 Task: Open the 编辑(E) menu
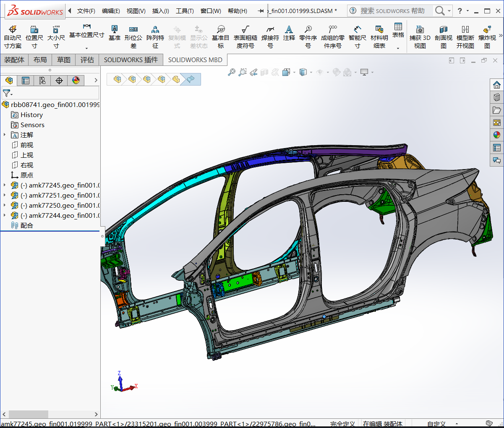point(111,11)
